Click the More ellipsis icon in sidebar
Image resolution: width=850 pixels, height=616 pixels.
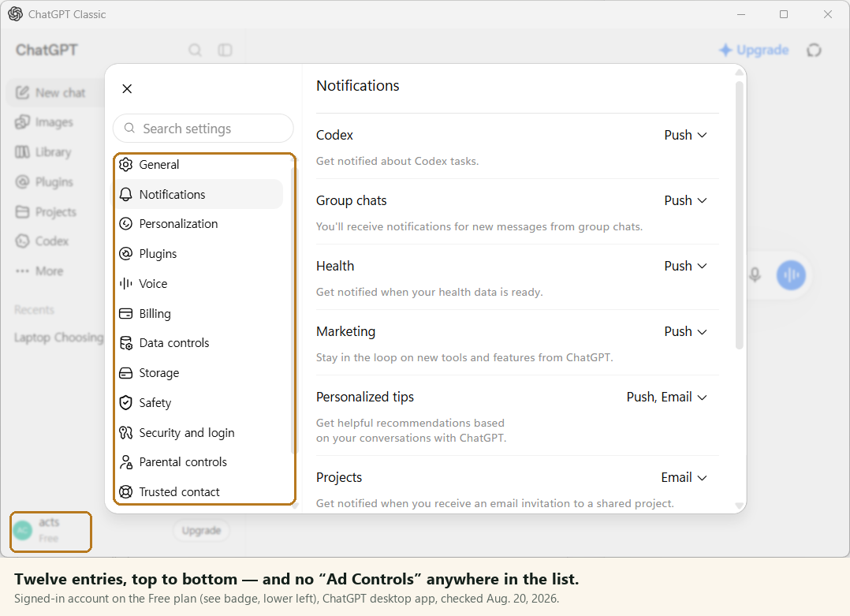(22, 271)
